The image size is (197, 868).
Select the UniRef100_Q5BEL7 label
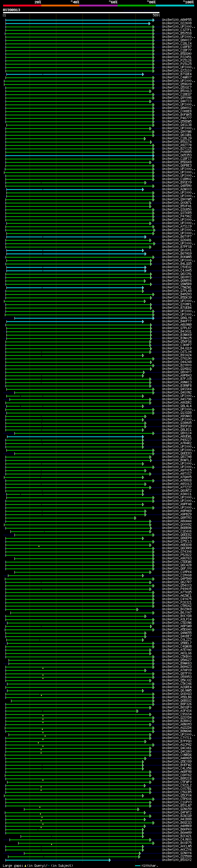tap(177, 643)
